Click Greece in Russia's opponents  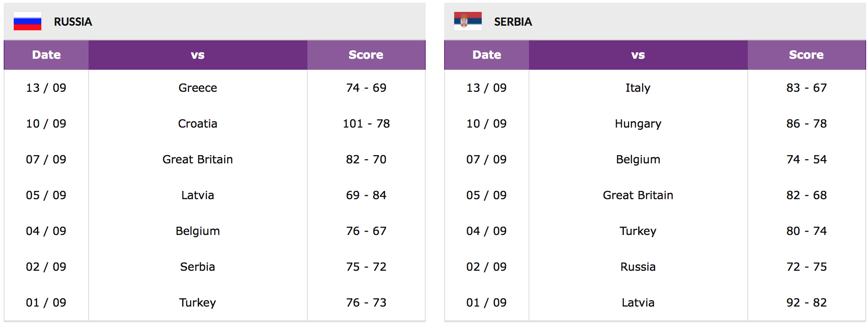coord(198,88)
